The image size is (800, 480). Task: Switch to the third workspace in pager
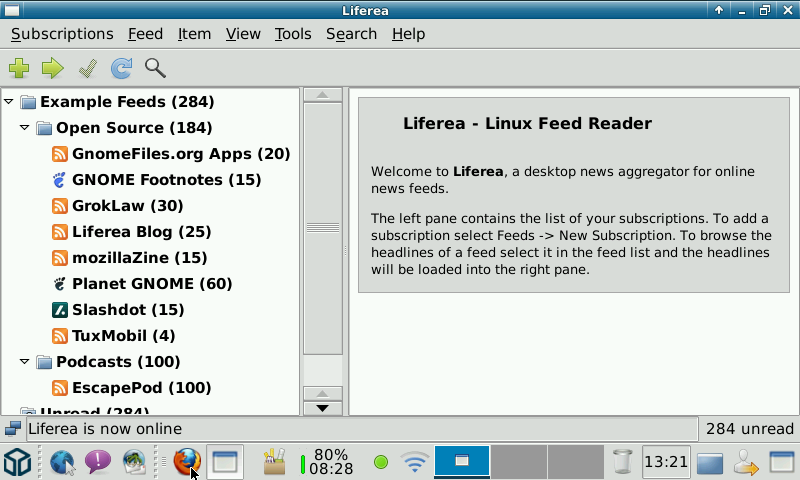pyautogui.click(x=576, y=462)
